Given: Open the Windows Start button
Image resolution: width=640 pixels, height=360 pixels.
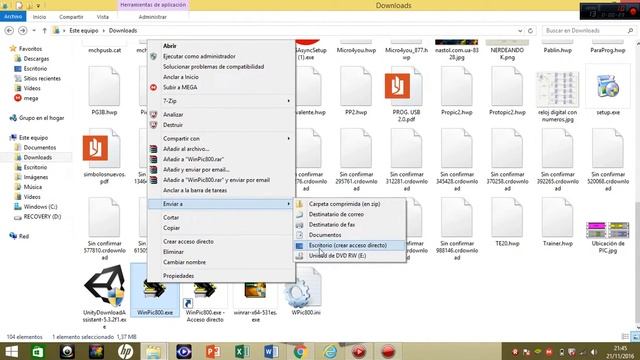Looking at the screenshot, I should (11, 351).
